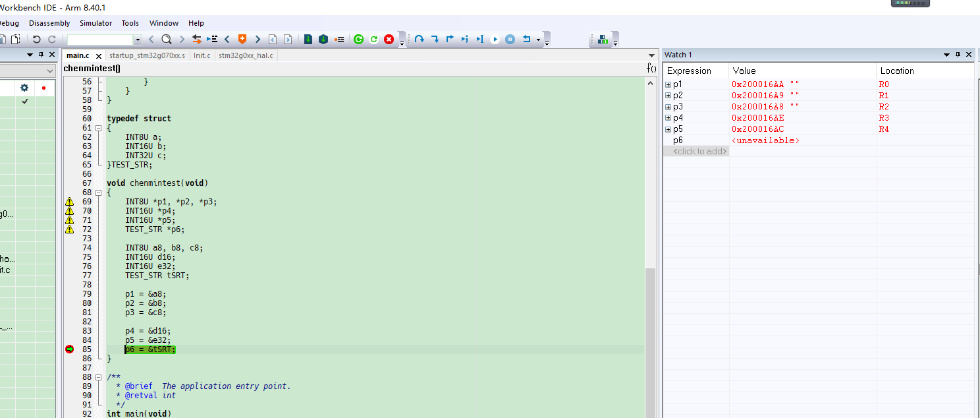Screen dimensions: 980x418
Task: Open the Tools menu
Action: [130, 23]
